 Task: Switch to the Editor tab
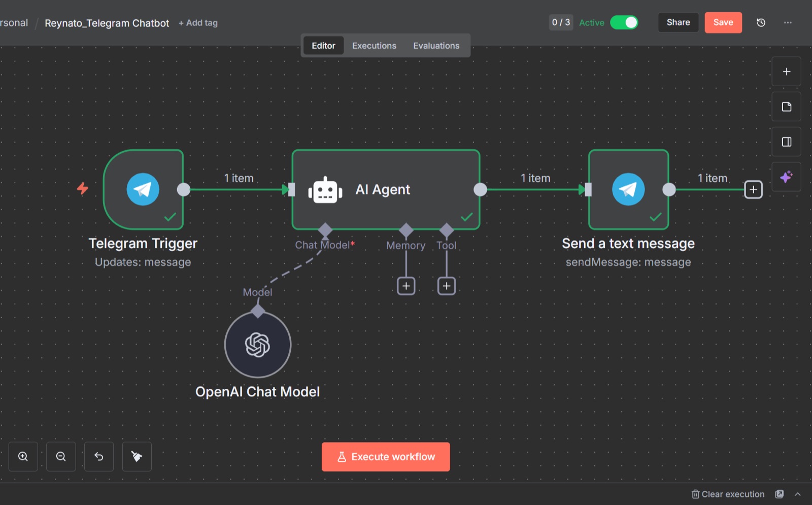tap(324, 46)
